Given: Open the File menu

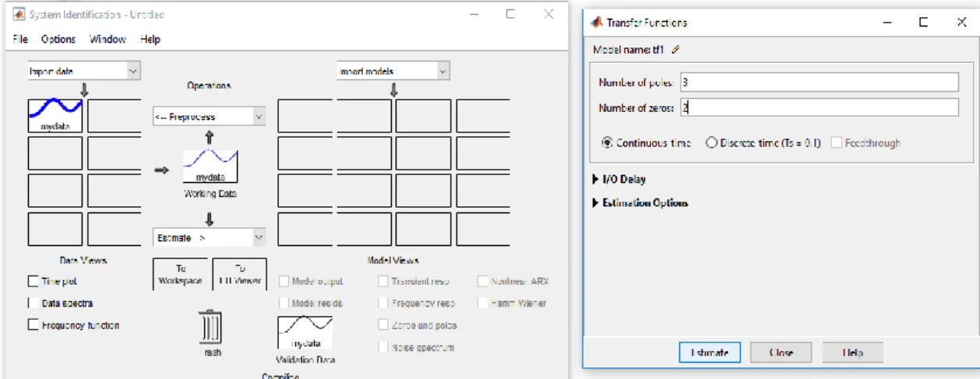Looking at the screenshot, I should [20, 39].
